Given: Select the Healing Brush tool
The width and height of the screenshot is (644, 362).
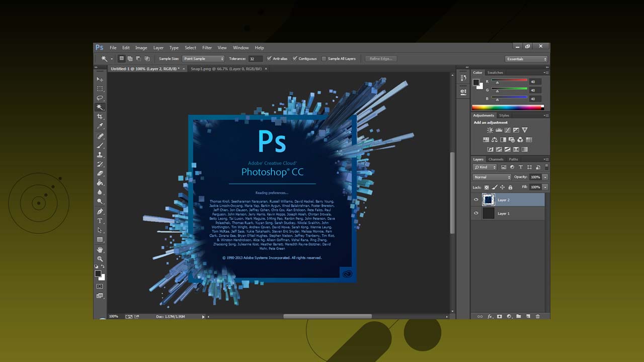Looking at the screenshot, I should [100, 136].
